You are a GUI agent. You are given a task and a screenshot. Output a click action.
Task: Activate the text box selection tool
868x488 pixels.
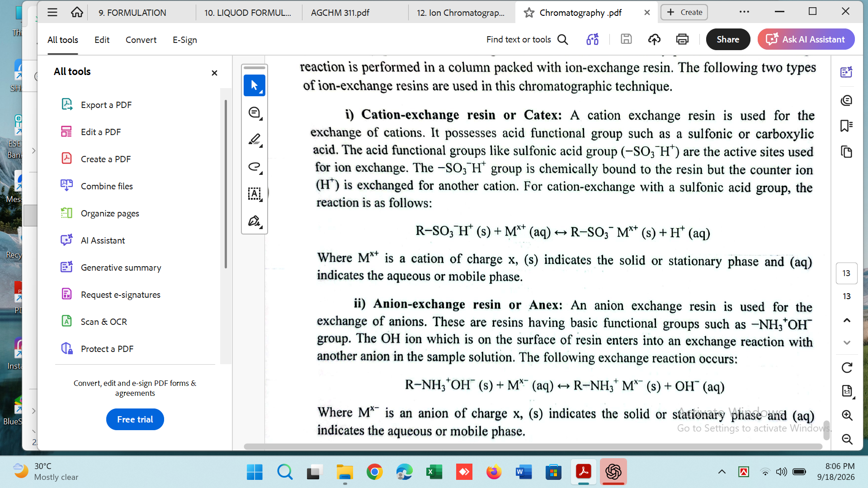point(255,194)
